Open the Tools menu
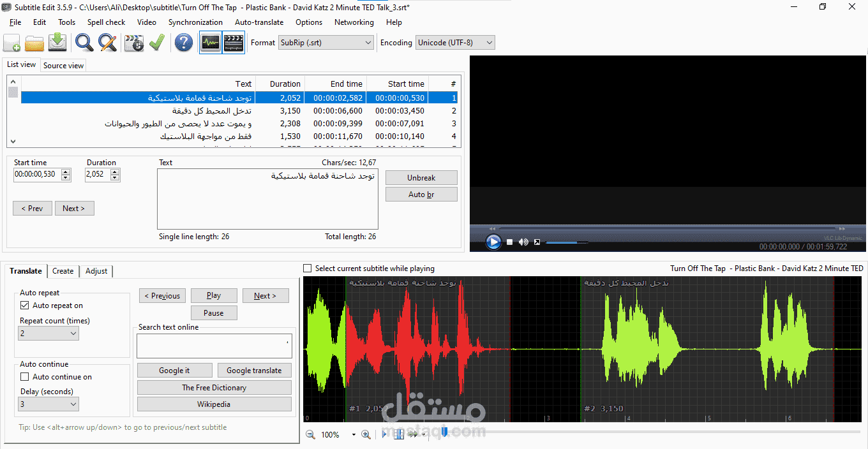868x449 pixels. [x=66, y=22]
